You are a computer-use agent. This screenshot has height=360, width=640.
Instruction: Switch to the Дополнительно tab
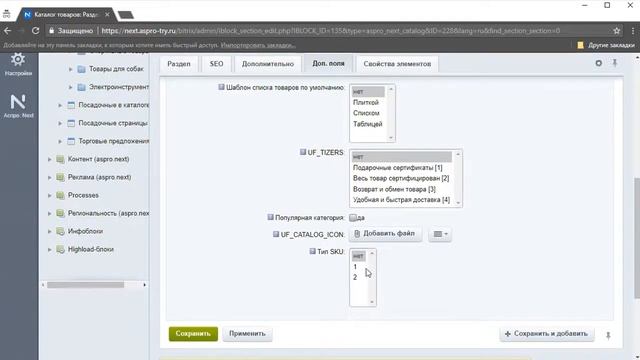pos(268,64)
